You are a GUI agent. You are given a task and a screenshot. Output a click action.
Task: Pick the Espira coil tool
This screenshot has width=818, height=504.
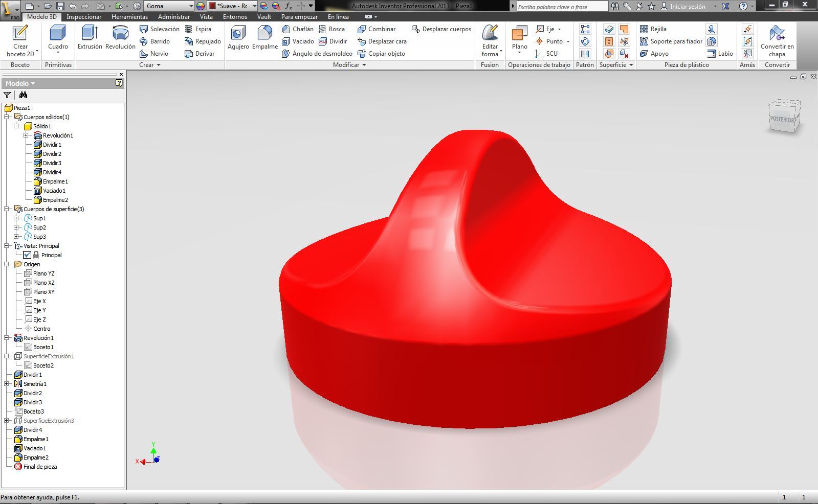(198, 29)
